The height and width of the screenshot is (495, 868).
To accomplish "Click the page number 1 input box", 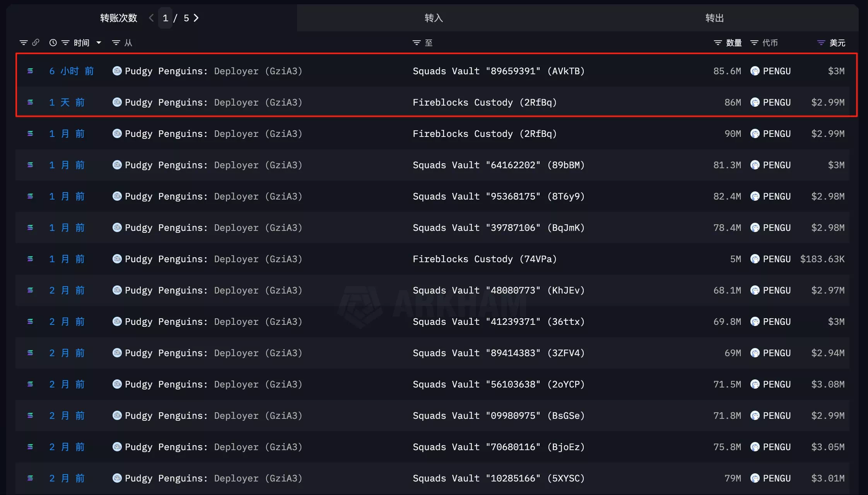I will [165, 18].
